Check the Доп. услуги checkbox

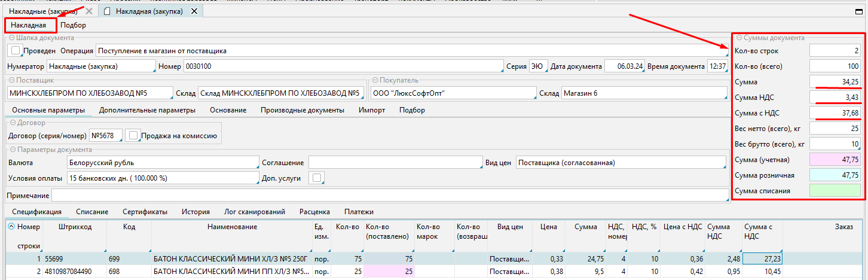tap(316, 178)
